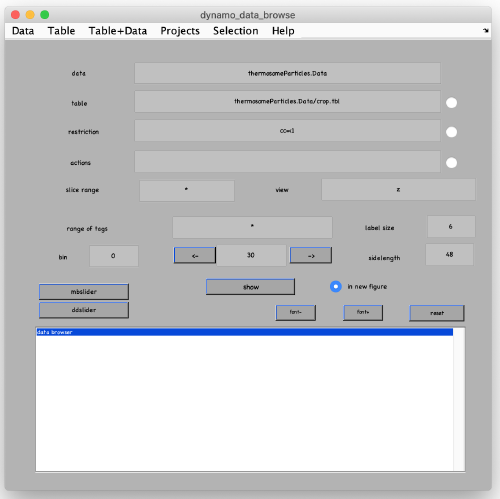Disable the in new figure option
This screenshot has height=499, width=500.
coord(336,286)
